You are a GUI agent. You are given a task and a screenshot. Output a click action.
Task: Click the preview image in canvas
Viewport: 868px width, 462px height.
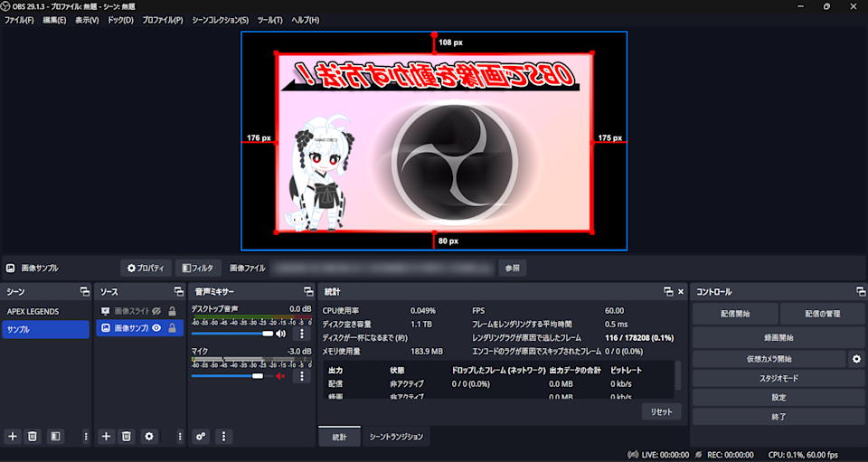[x=435, y=143]
